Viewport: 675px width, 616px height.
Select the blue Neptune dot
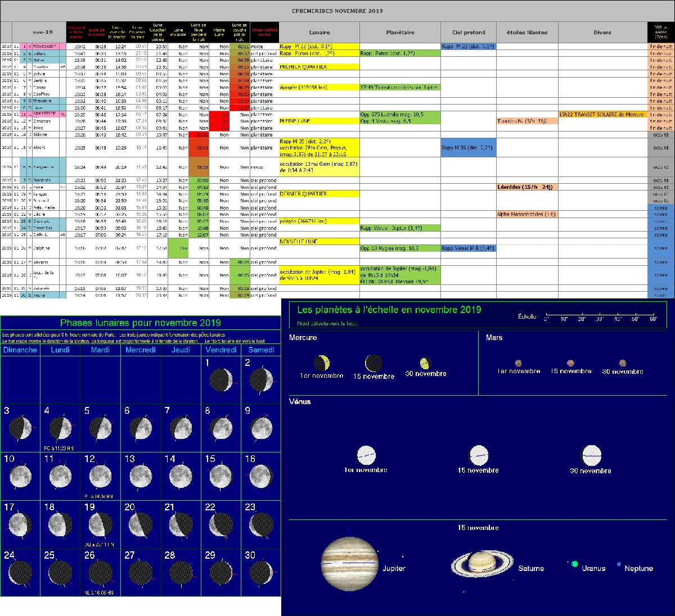[x=619, y=564]
